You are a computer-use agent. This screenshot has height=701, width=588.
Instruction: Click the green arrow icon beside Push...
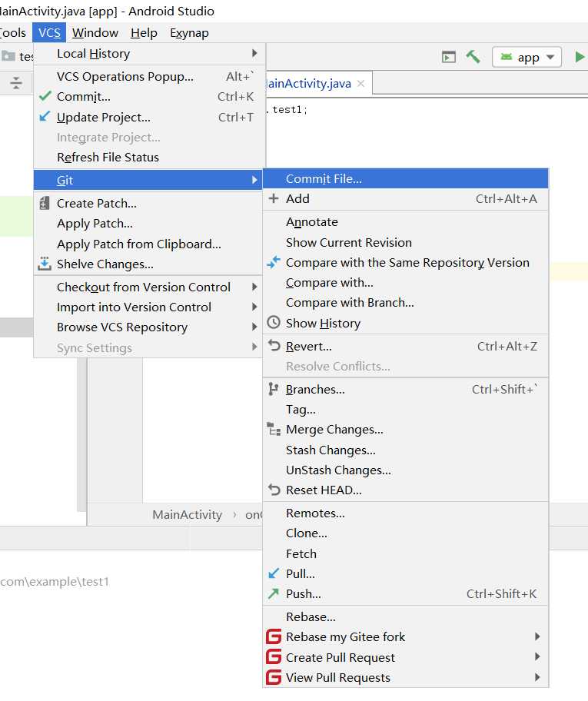(274, 593)
